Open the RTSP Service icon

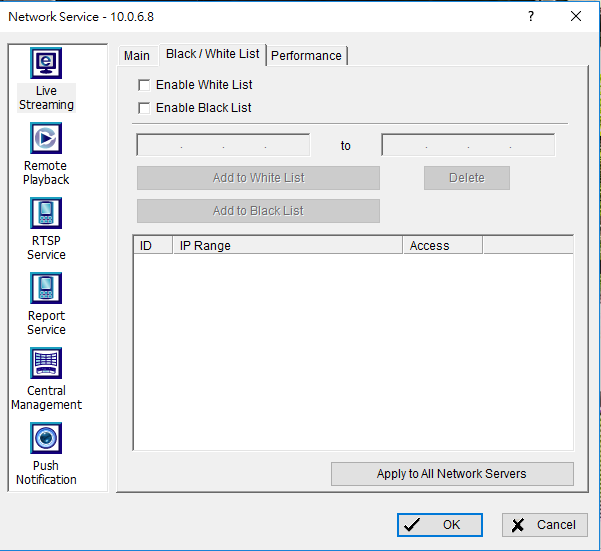click(x=46, y=214)
